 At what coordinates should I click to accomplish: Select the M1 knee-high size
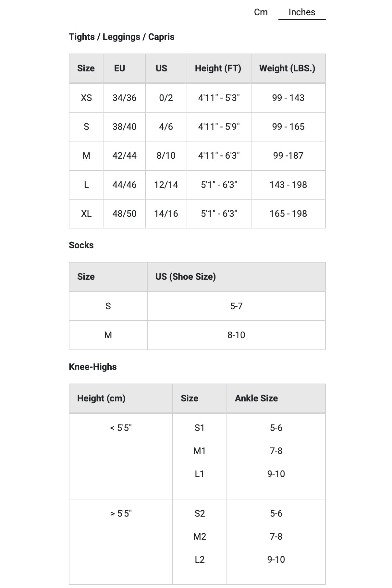[200, 451]
